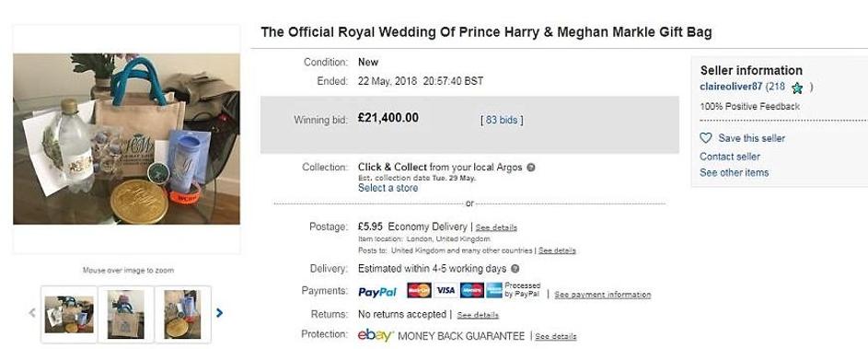Screen dimensions: 868x349
Task: Click the Save this seller heart icon
Action: click(705, 138)
